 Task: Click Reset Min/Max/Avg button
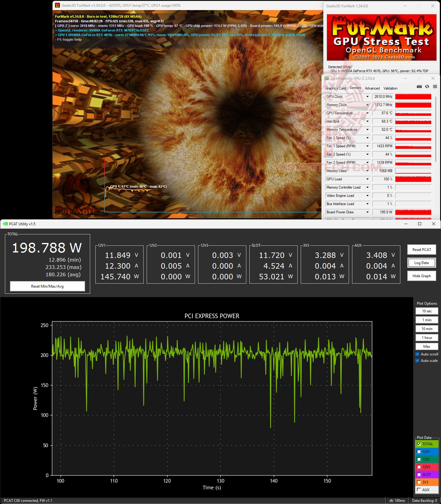pyautogui.click(x=47, y=286)
